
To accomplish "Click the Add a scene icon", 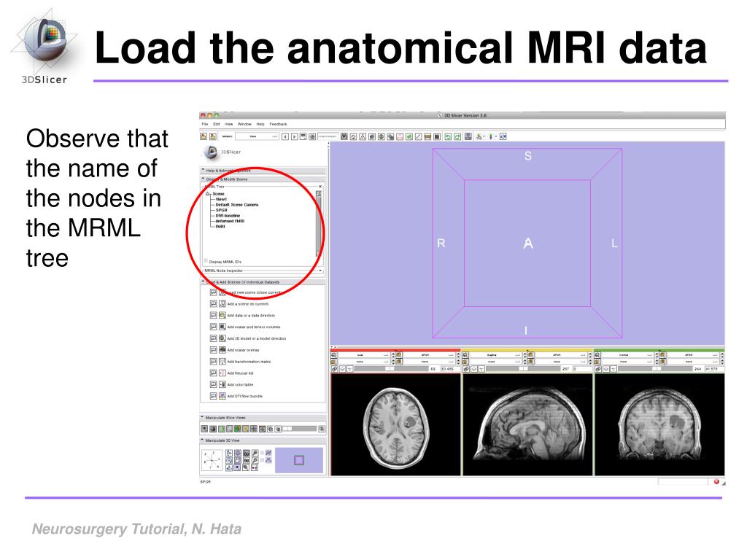I will tap(222, 303).
